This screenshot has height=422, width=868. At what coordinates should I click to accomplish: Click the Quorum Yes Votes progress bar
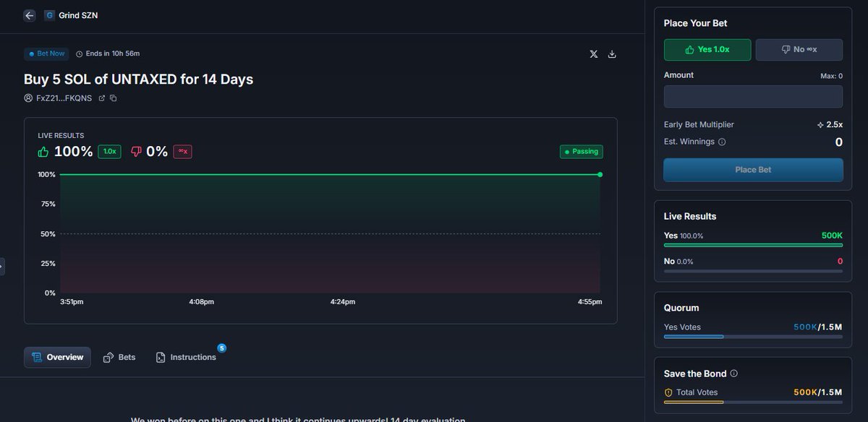pyautogui.click(x=753, y=337)
